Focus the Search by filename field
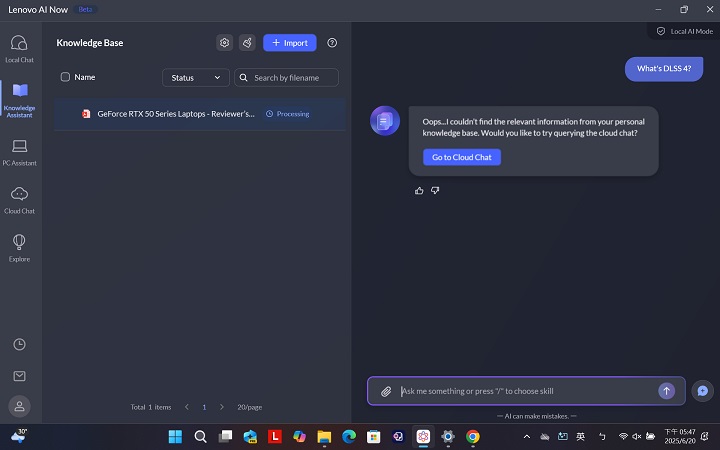720x450 pixels. (287, 78)
